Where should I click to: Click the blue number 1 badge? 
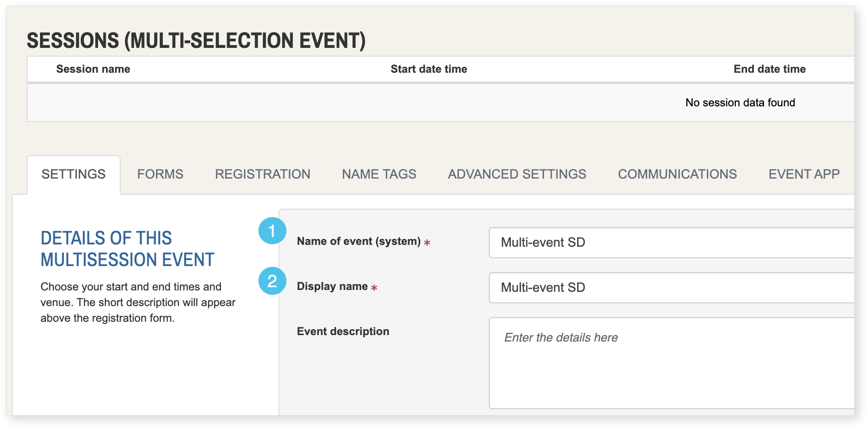tap(272, 231)
